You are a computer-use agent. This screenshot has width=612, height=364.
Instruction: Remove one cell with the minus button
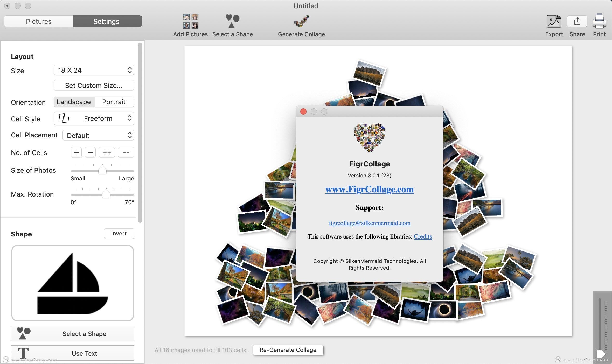coord(90,152)
